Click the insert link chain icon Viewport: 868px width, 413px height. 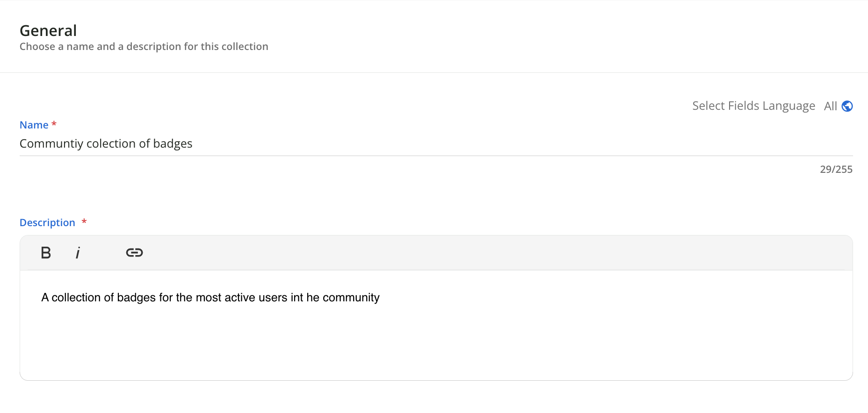point(134,253)
